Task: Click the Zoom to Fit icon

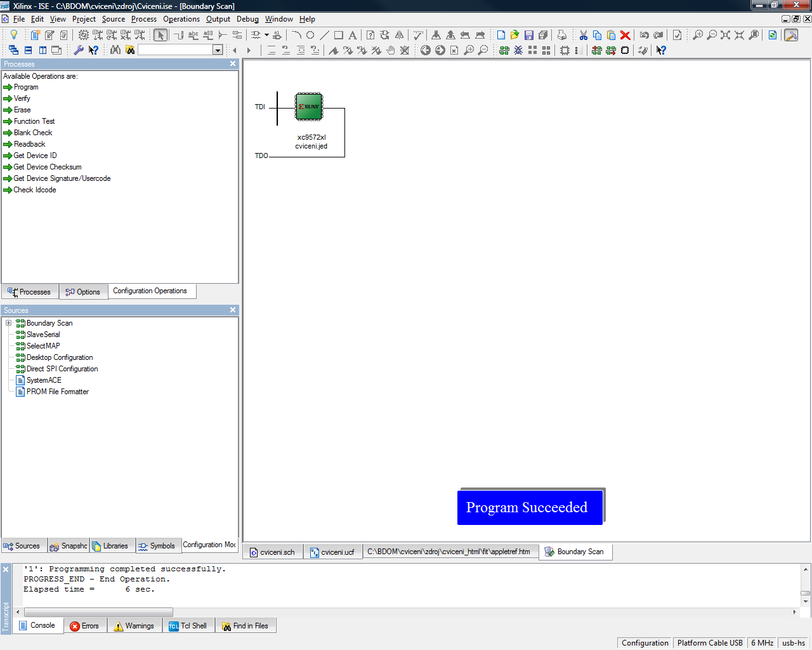Action: point(725,35)
